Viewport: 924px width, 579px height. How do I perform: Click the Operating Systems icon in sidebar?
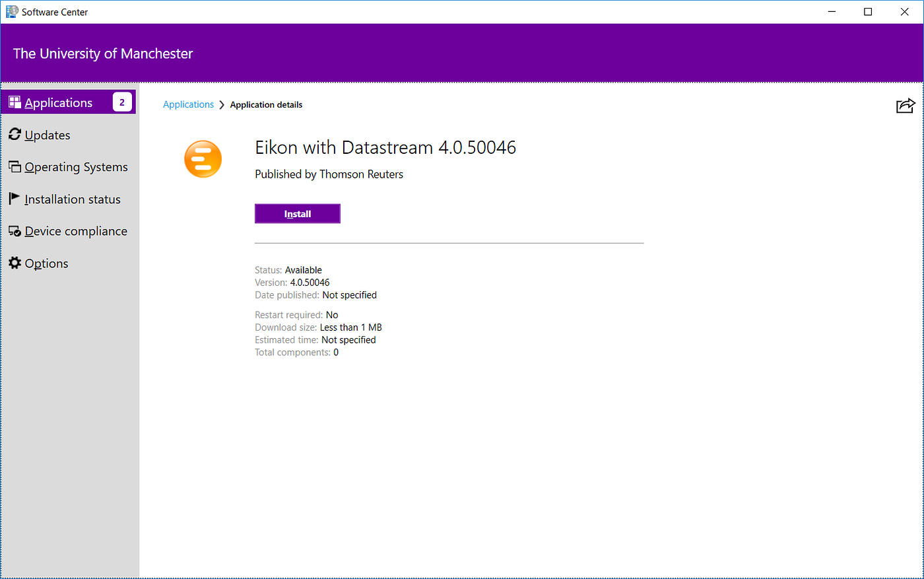(x=15, y=166)
